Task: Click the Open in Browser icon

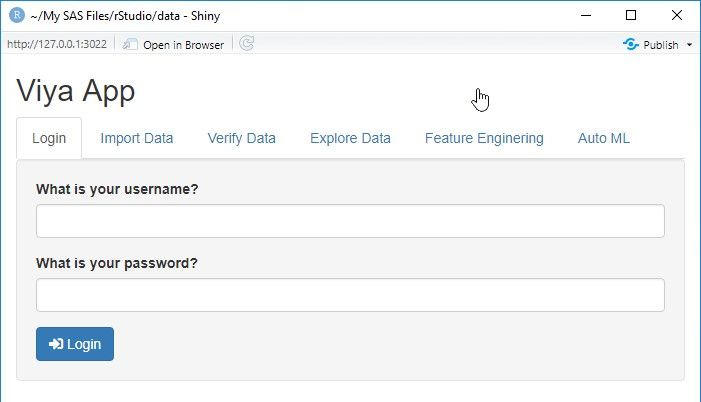Action: [x=130, y=44]
